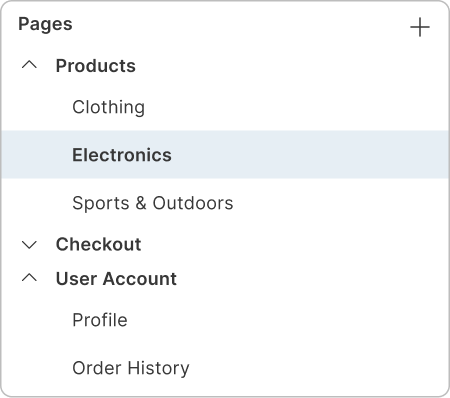Select the Checkout group label
The image size is (450, 398).
pos(99,244)
